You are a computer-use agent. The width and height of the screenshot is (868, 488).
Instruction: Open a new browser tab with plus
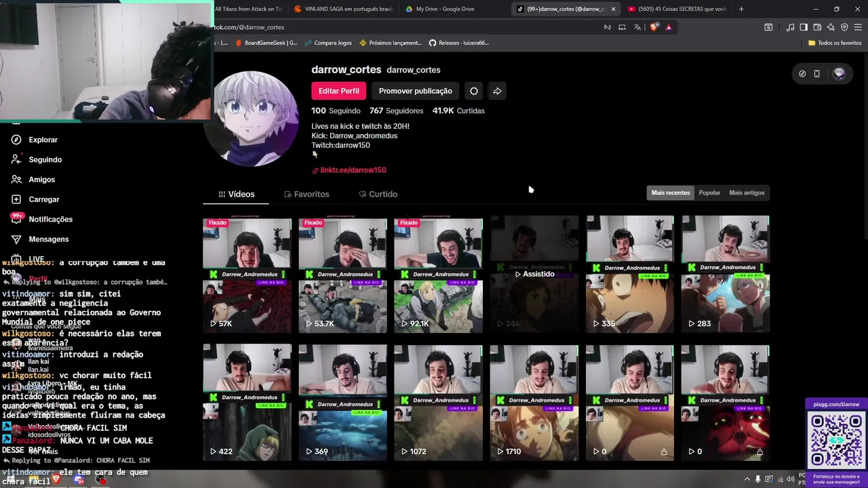pyautogui.click(x=741, y=9)
